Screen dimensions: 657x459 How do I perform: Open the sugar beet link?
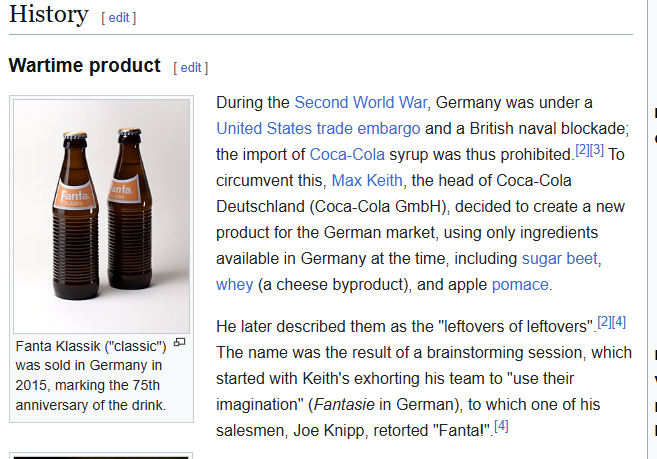[x=559, y=259]
